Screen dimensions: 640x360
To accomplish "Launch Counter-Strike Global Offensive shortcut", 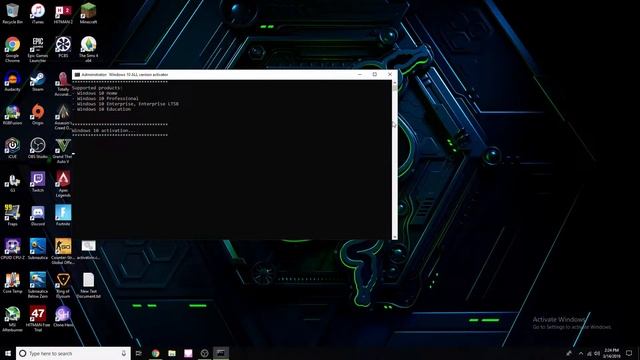I will coord(63,252).
